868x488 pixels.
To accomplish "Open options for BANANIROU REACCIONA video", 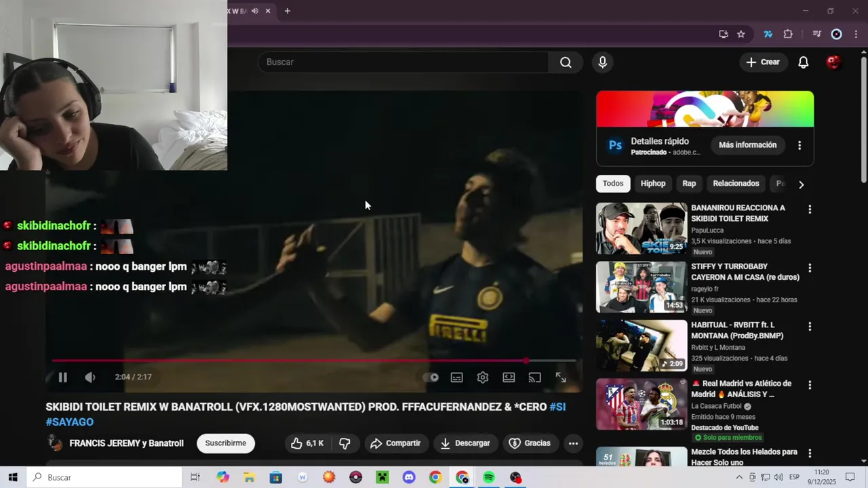I will coord(810,209).
